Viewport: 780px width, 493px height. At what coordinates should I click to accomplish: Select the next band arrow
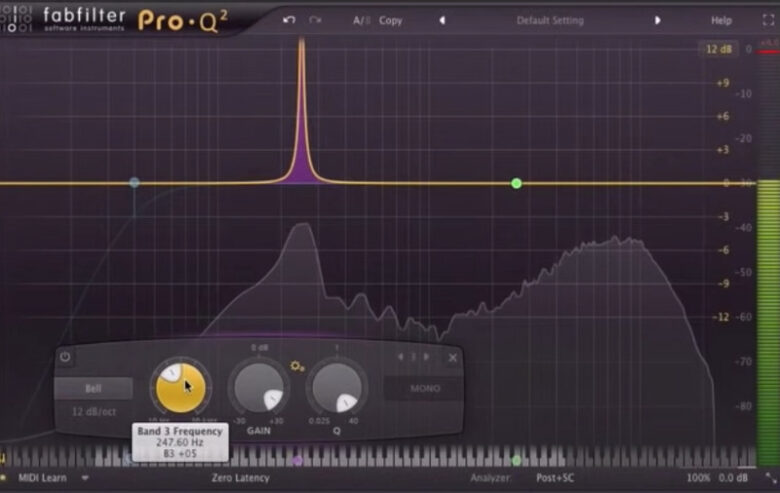(x=426, y=357)
